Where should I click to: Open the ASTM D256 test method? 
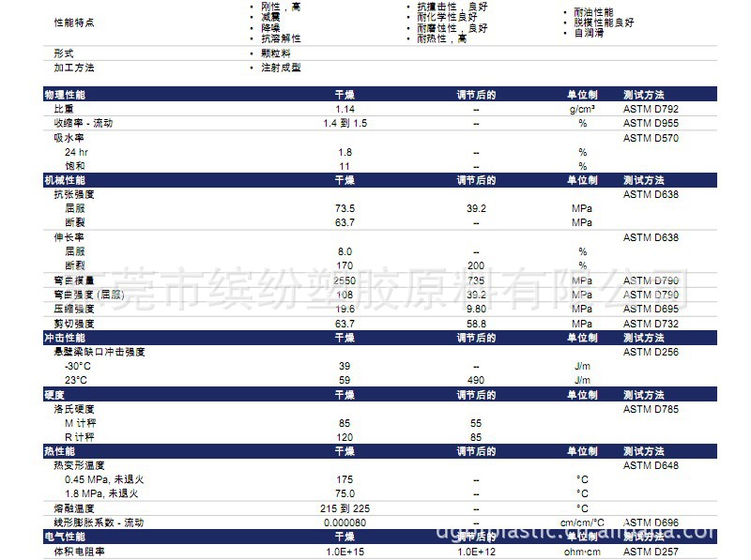651,352
